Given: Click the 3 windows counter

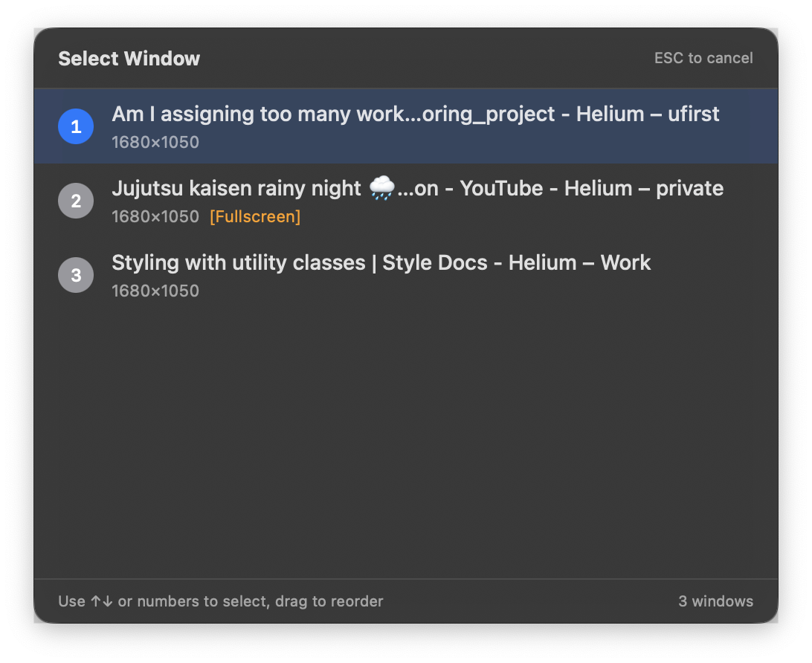Looking at the screenshot, I should click(x=715, y=601).
